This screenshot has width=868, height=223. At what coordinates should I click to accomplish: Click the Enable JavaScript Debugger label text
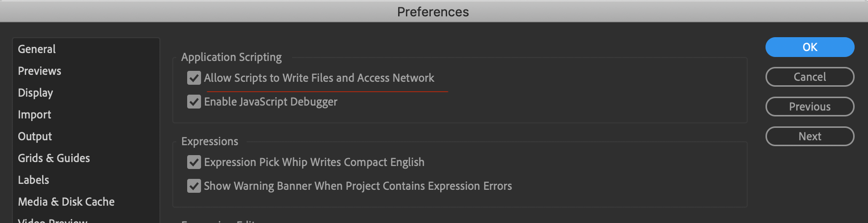[270, 102]
